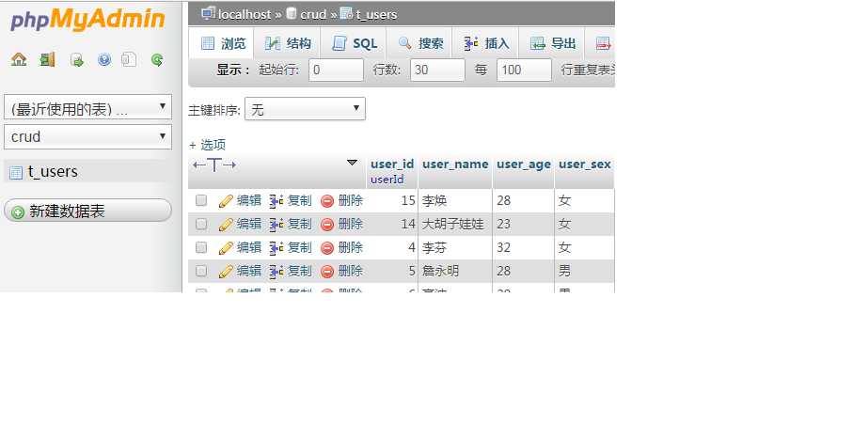Switch to the 插入 insert tab
Image resolution: width=868 pixels, height=439 pixels.
tap(486, 43)
